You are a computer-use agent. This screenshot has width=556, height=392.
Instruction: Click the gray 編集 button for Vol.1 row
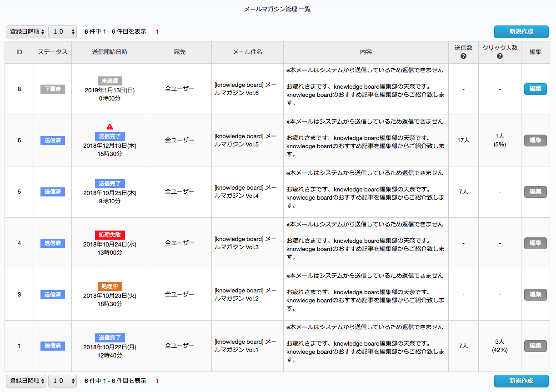tap(536, 346)
